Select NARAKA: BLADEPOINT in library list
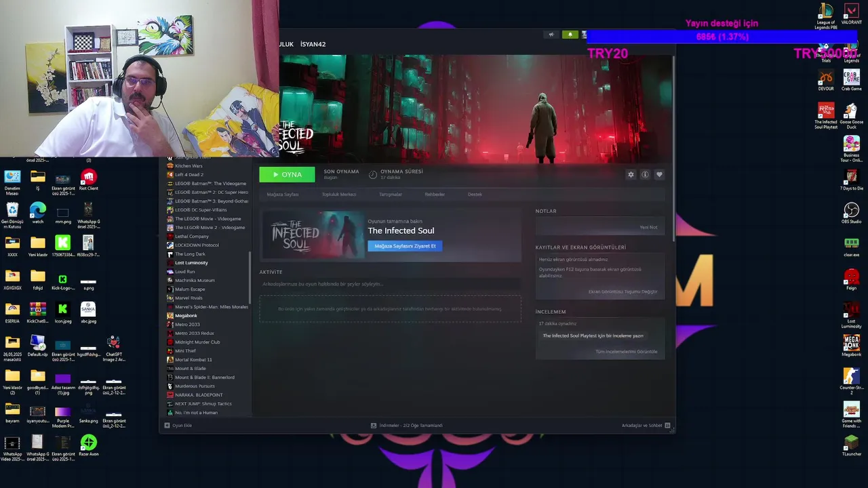This screenshot has height=488, width=868. pos(199,395)
